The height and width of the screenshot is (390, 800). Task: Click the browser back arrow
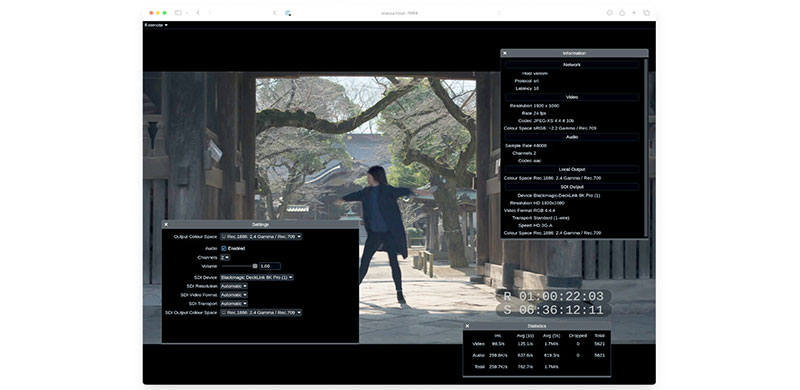click(198, 13)
